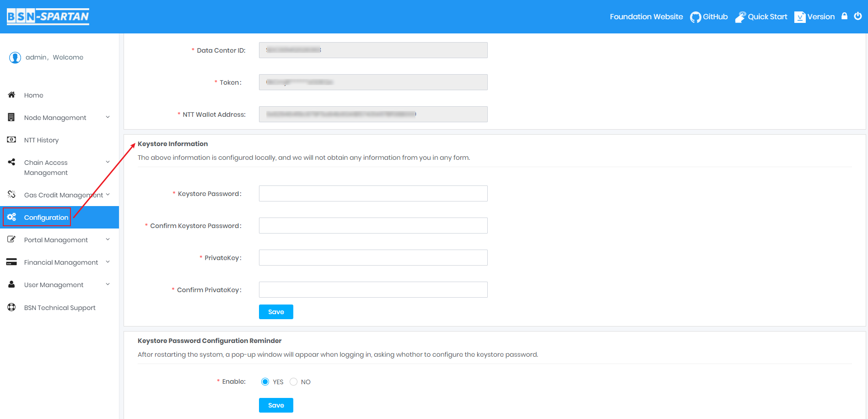Expand the Portal Management submenu
Viewport: 868px width, 419px height.
[108, 239]
